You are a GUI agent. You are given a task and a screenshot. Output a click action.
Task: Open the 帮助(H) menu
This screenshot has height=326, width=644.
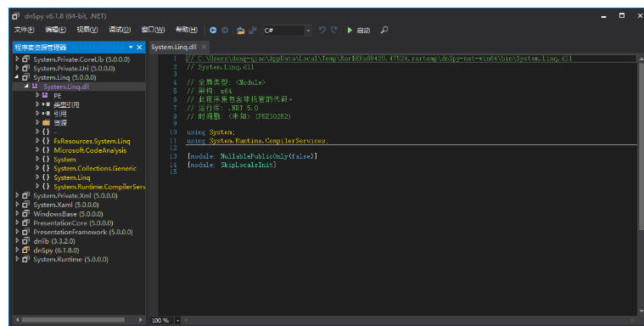tap(187, 30)
